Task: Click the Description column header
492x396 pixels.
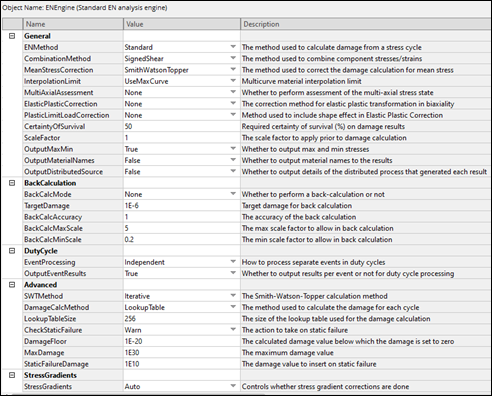Action: point(366,24)
